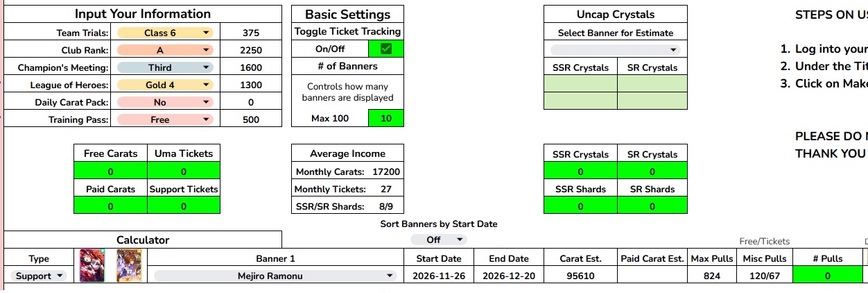
Task: Select the Input Your Information header
Action: 143,14
